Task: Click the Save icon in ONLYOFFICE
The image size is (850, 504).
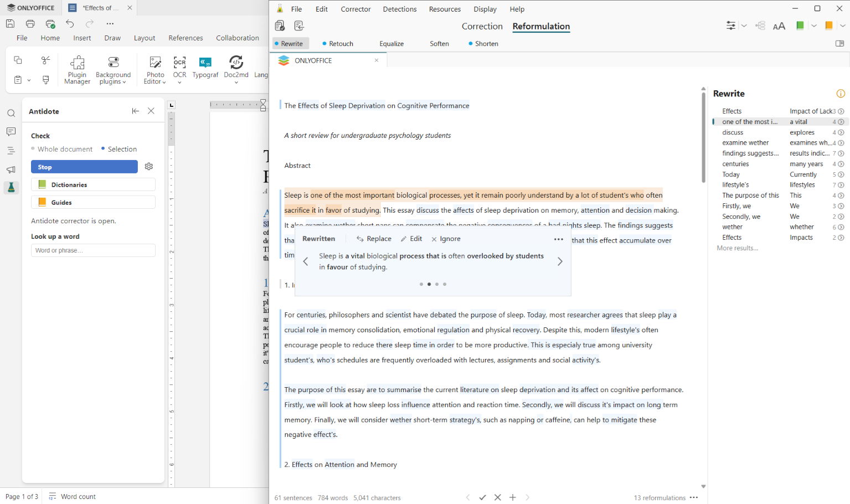Action: [x=10, y=24]
